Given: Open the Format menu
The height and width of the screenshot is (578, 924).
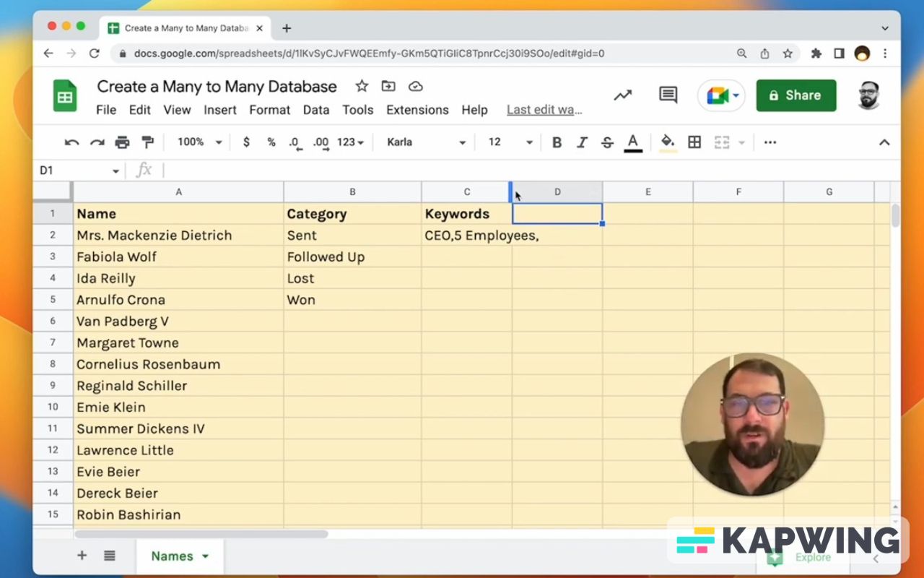Looking at the screenshot, I should (x=269, y=110).
